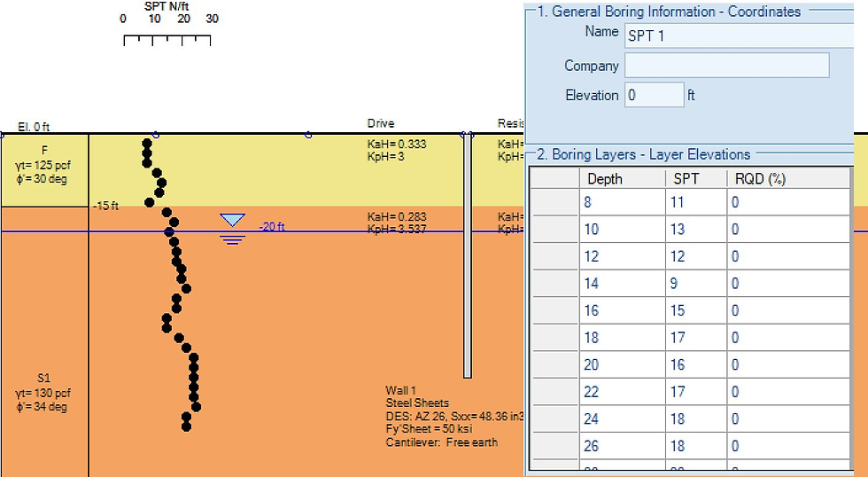Viewport: 868px width, 477px height.
Task: Click the RQD cell in depth 14 row
Action: [x=787, y=284]
